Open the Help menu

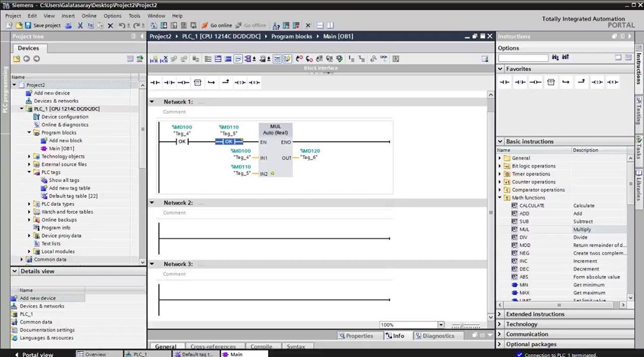[x=178, y=15]
